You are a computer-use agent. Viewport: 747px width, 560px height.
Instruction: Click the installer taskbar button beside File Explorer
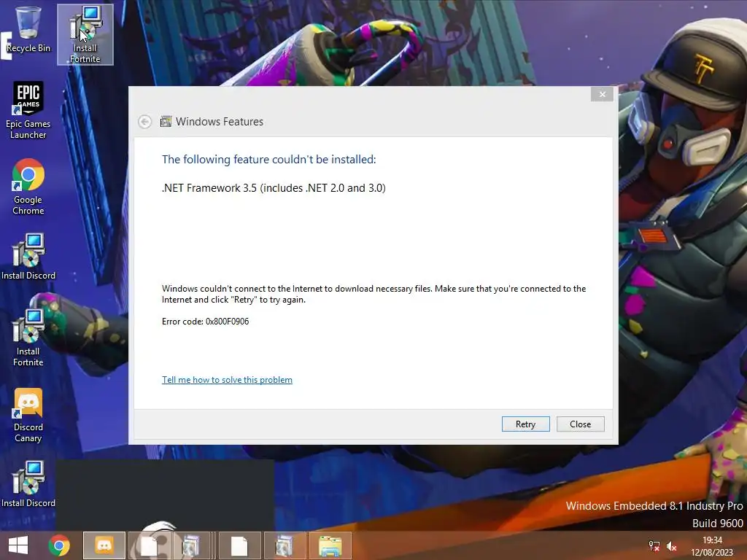(285, 545)
